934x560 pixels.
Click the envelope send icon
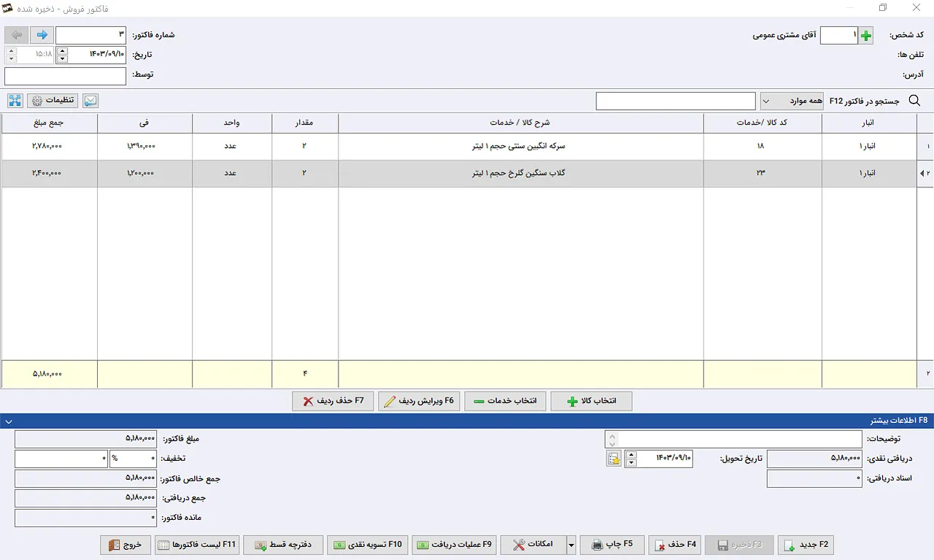90,101
